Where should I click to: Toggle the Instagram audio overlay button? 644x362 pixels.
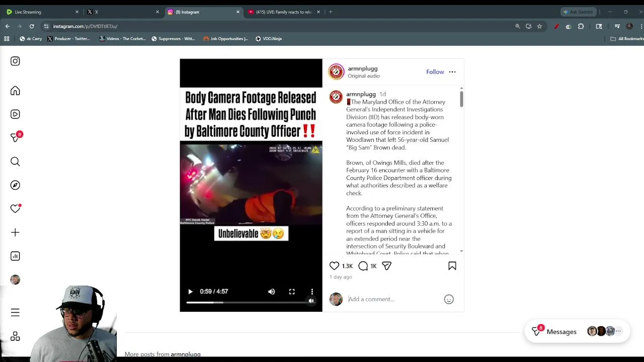click(x=311, y=301)
